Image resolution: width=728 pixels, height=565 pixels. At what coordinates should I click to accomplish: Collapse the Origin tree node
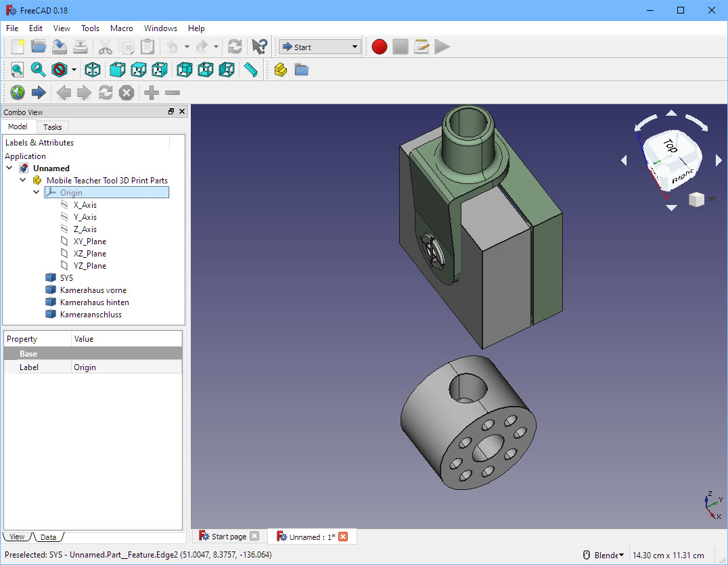point(37,193)
